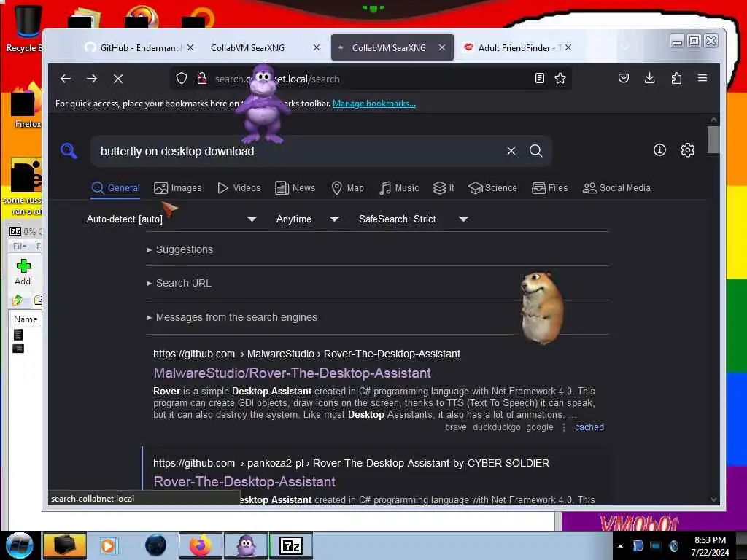Stop loading the page

pos(118,79)
